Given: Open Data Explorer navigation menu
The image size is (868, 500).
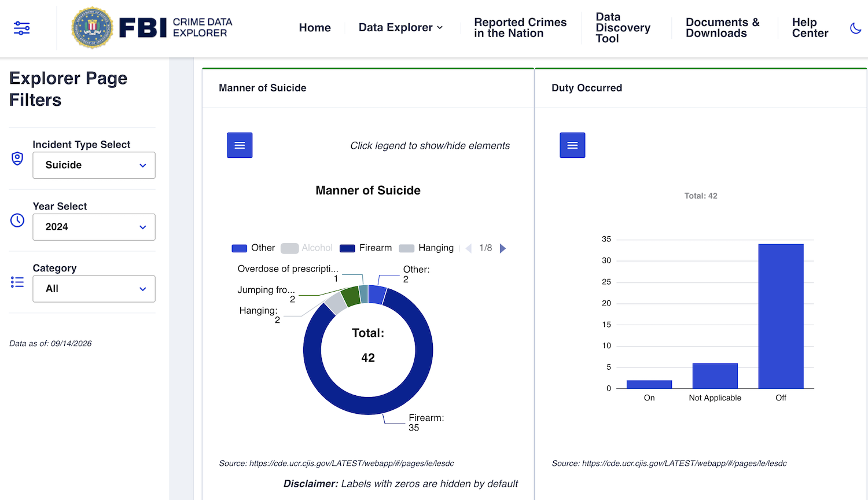Looking at the screenshot, I should point(400,28).
